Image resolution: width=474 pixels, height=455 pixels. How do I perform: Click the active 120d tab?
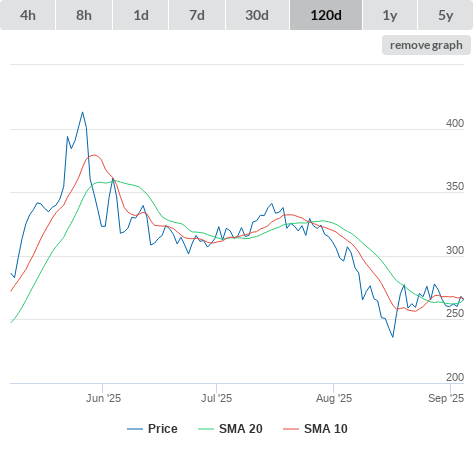click(326, 15)
